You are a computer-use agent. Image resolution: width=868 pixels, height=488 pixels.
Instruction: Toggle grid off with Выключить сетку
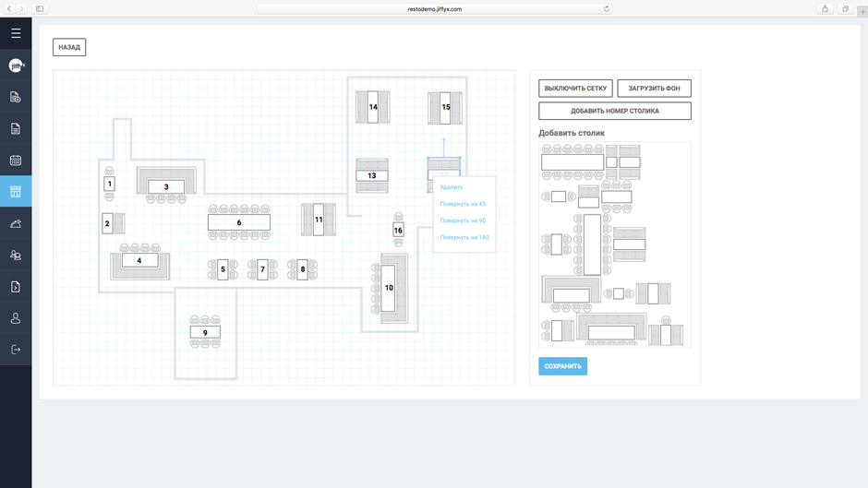click(575, 89)
